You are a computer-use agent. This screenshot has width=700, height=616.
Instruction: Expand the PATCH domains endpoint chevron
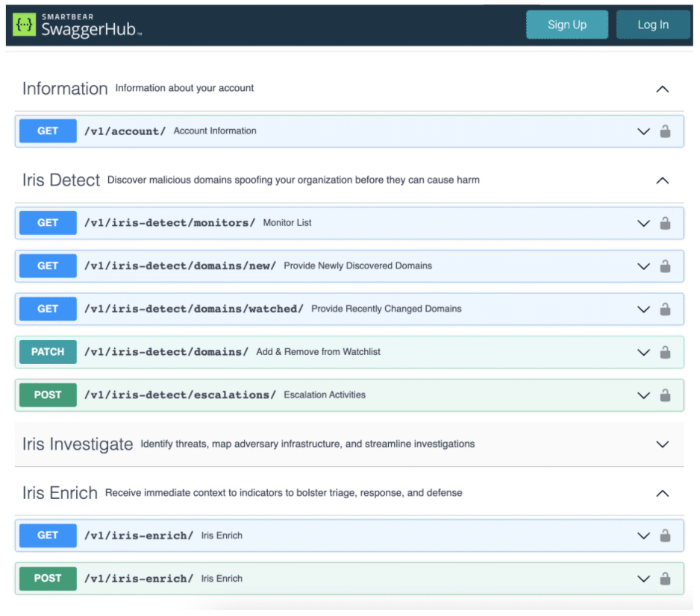643,353
